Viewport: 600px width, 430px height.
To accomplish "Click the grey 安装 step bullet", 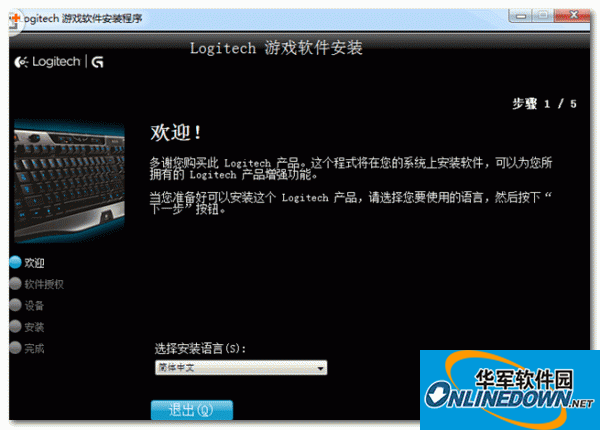I will coord(14,327).
